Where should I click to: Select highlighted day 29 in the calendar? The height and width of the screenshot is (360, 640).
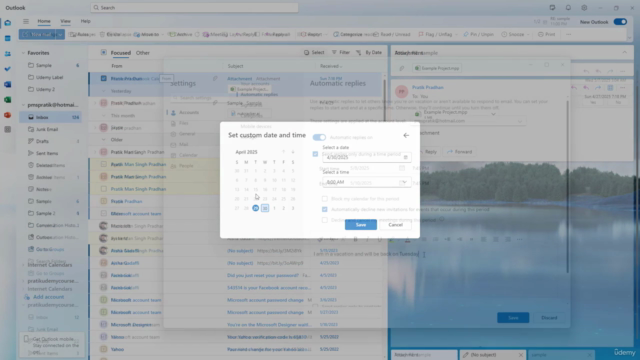[x=256, y=208]
